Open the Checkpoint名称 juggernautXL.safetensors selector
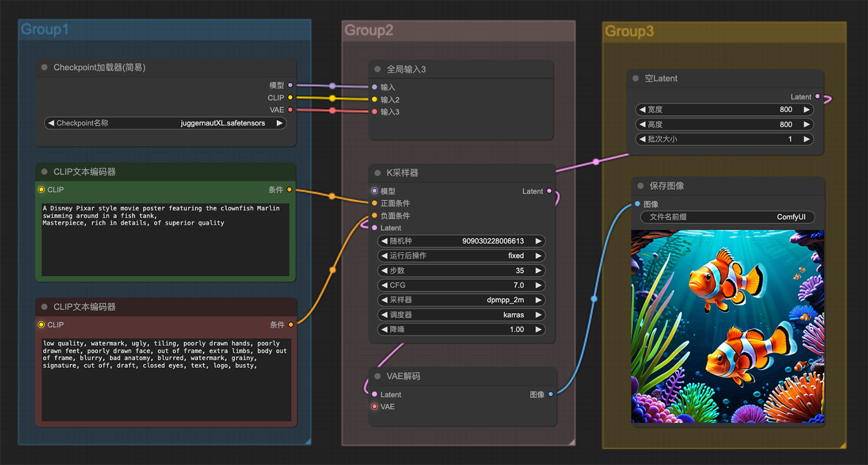Image resolution: width=868 pixels, height=465 pixels. 165,123
